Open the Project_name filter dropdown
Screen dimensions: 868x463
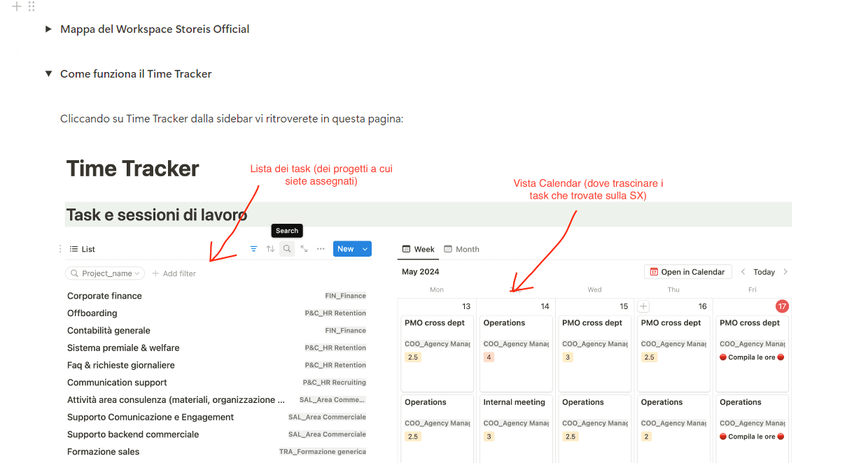click(104, 273)
